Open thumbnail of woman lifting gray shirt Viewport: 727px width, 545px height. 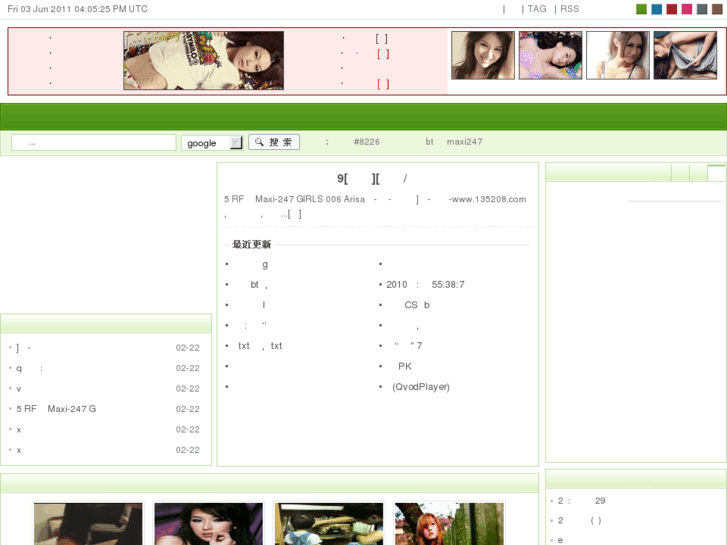pyautogui.click(x=685, y=55)
